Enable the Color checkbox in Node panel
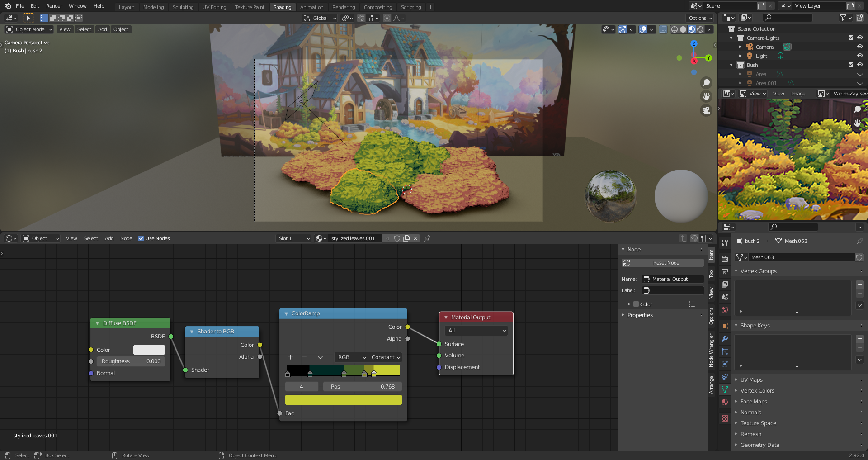Viewport: 868px width, 460px height. (636, 304)
